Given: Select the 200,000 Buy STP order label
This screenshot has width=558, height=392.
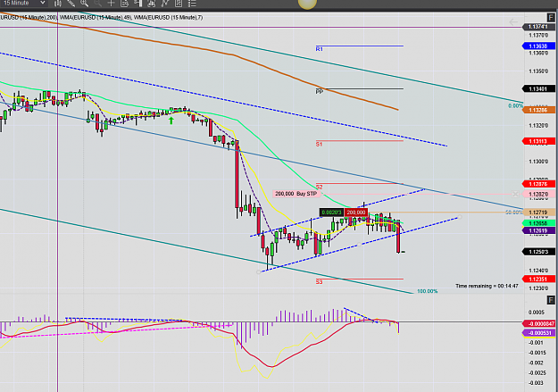Looking at the screenshot, I should pos(296,194).
